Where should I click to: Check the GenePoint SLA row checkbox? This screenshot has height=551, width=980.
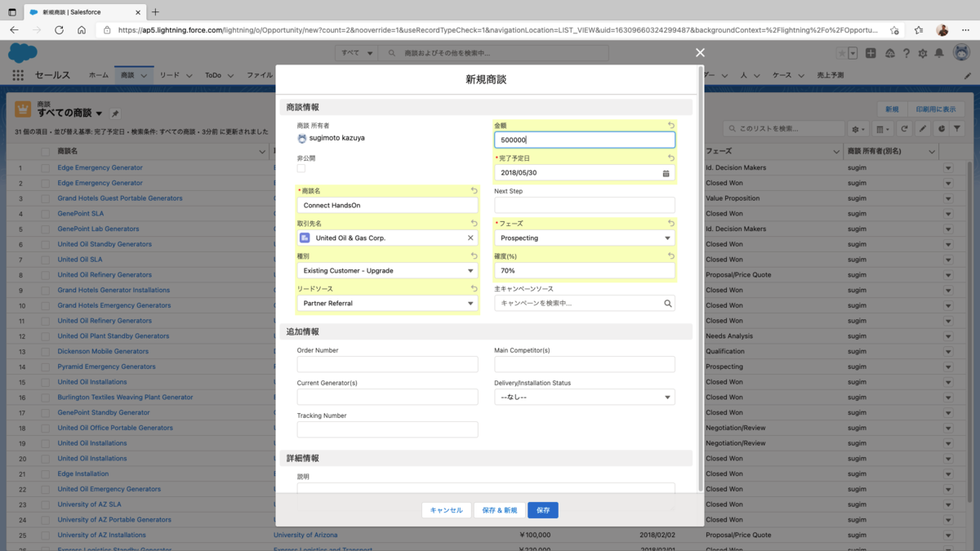click(46, 214)
